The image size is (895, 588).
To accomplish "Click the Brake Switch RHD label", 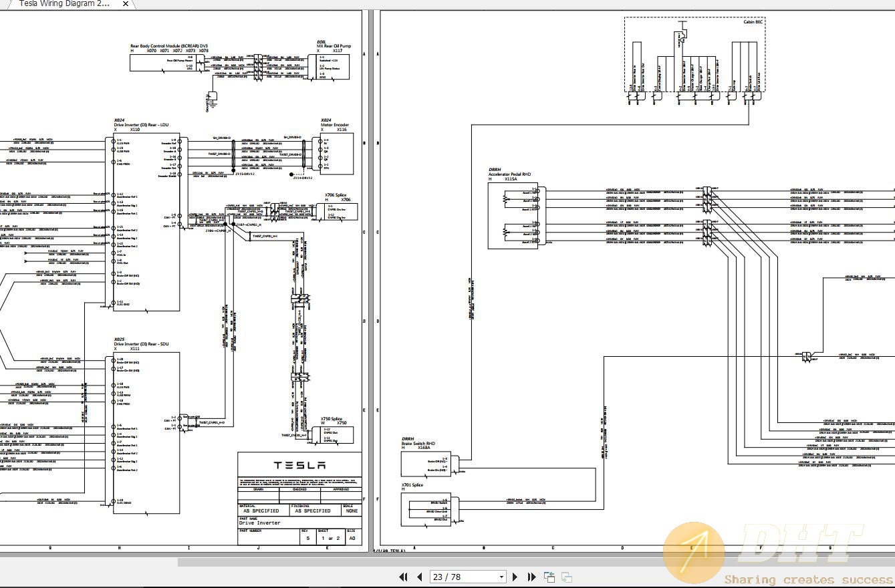I will [x=418, y=444].
